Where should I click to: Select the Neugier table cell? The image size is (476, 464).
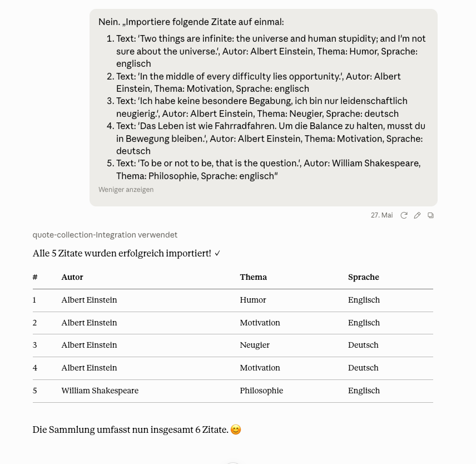click(255, 345)
